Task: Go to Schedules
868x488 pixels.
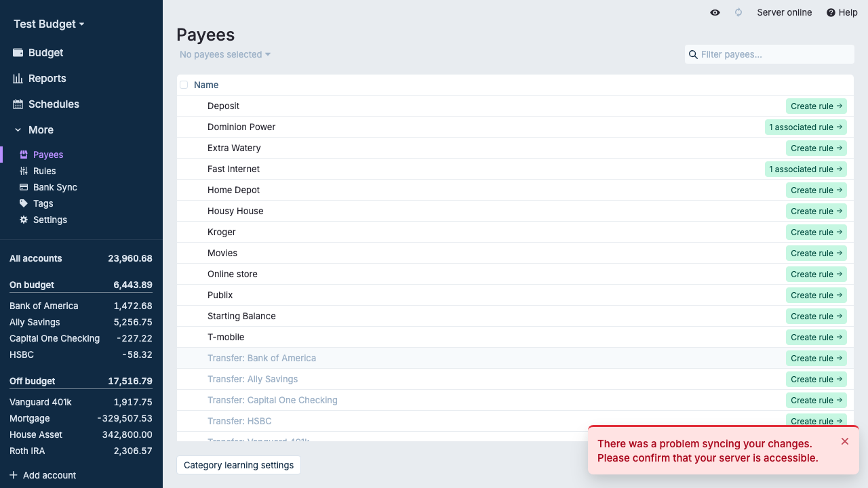Action: pyautogui.click(x=54, y=104)
